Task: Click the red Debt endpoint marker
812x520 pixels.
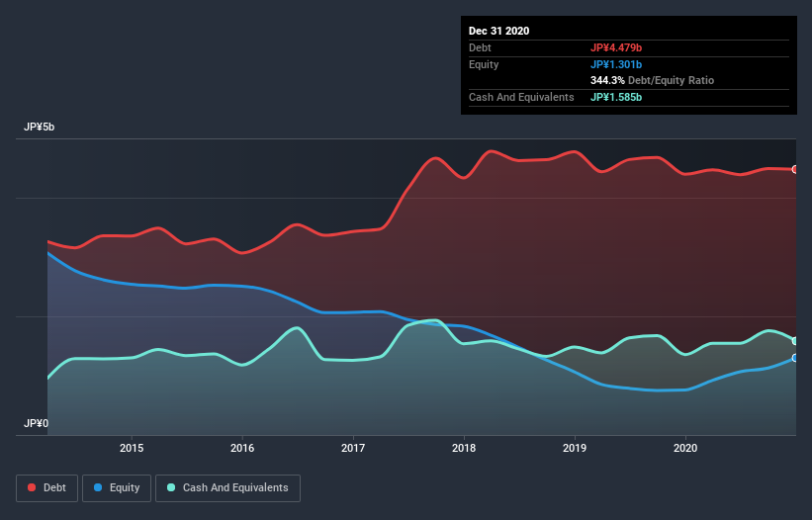Action: click(795, 169)
